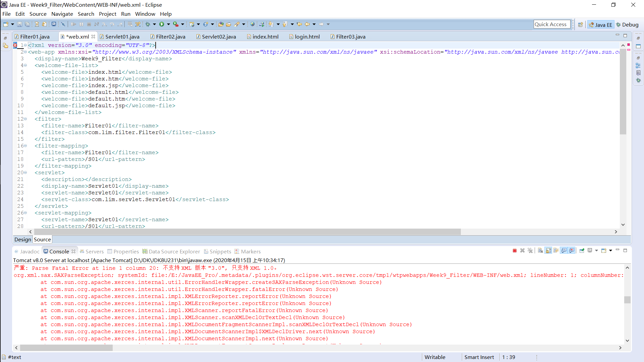Viewport: 644px width, 362px height.
Task: Open the New wizard dropdown arrow
Action: coord(12,24)
